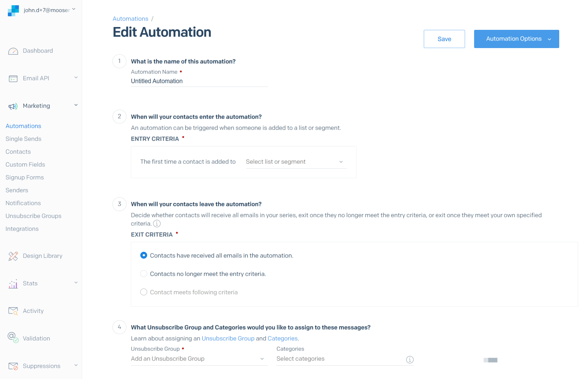588x379 pixels.
Task: Click the Automation Name text field
Action: 199,81
